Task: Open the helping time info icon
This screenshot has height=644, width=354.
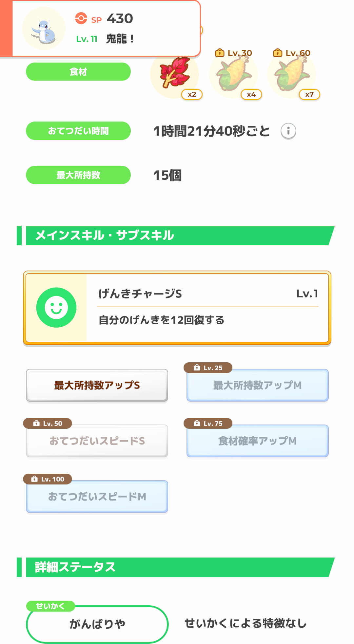Action: pos(288,131)
